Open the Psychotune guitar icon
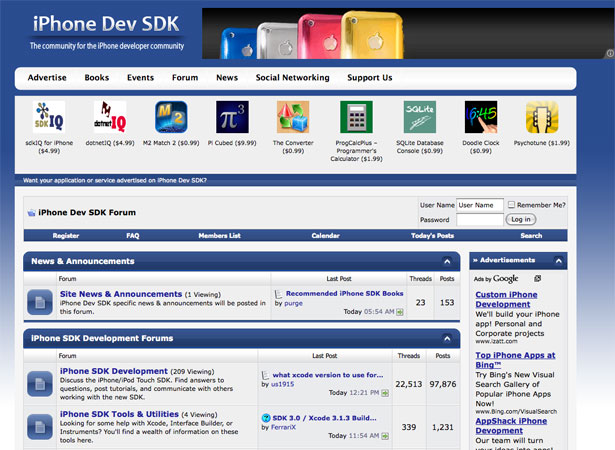This screenshot has width=615, height=450. [x=542, y=117]
